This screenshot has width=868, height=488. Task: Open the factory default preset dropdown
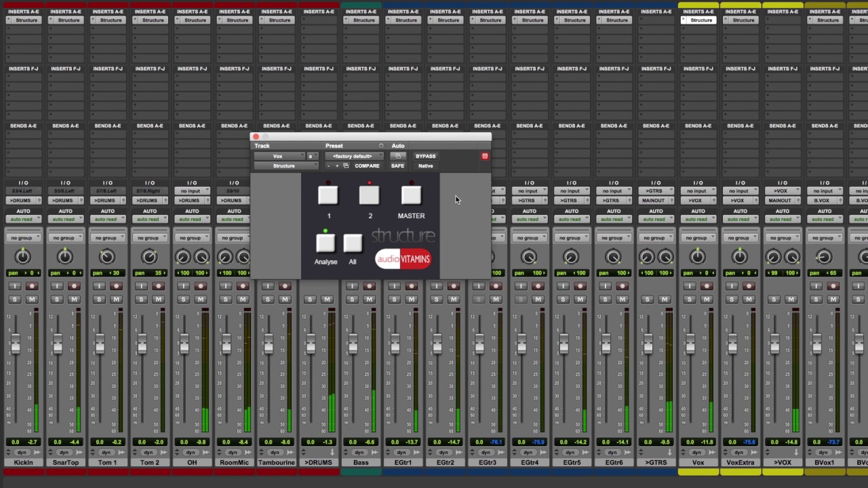click(x=353, y=156)
